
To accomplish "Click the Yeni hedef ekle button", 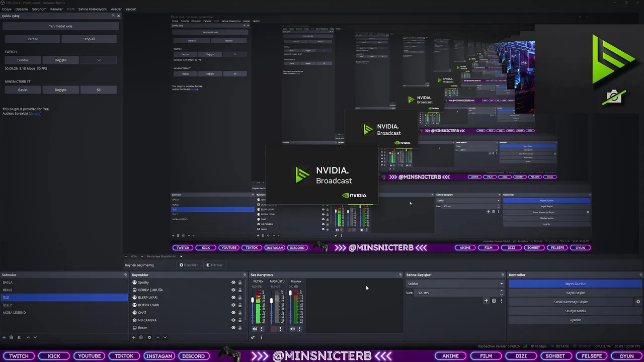I will [x=60, y=26].
